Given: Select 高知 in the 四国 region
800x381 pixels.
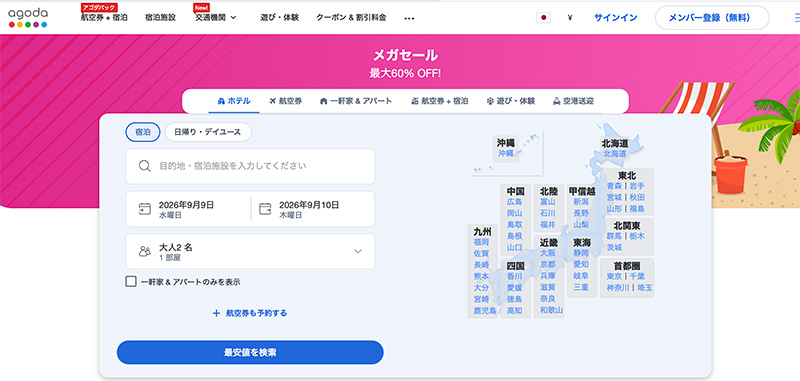Looking at the screenshot, I should tap(514, 310).
